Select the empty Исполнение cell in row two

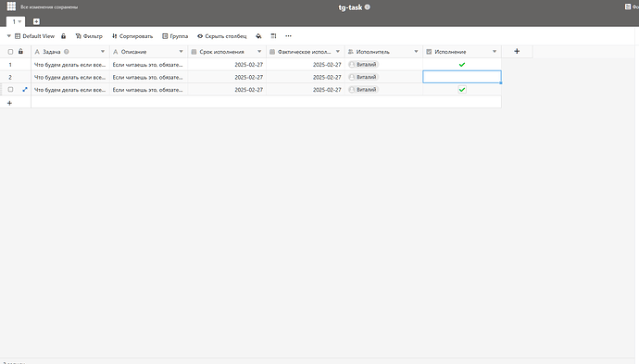(462, 77)
